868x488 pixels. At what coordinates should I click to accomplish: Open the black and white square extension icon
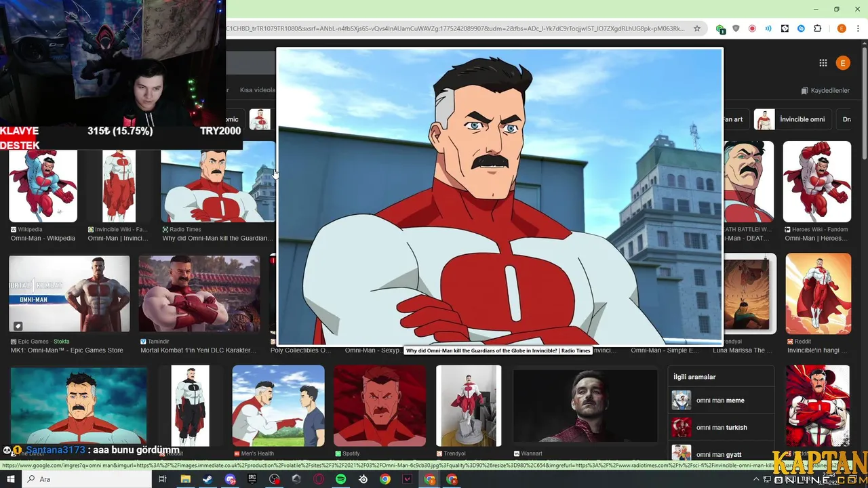click(x=785, y=28)
